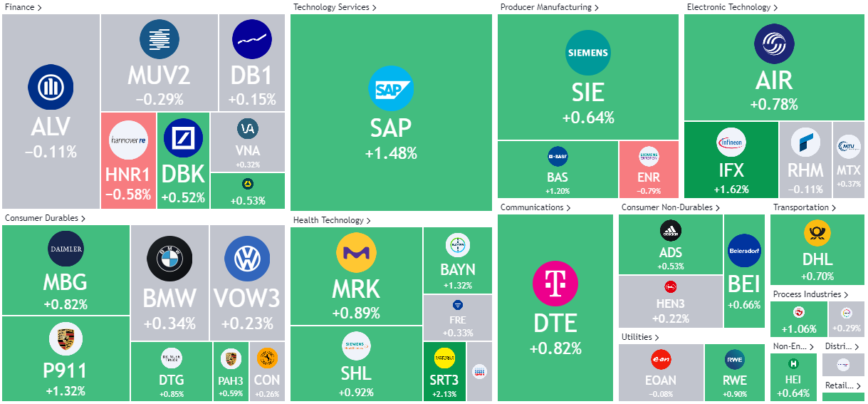
Task: Select the Siemens logo on SIE tile
Action: coord(587,53)
